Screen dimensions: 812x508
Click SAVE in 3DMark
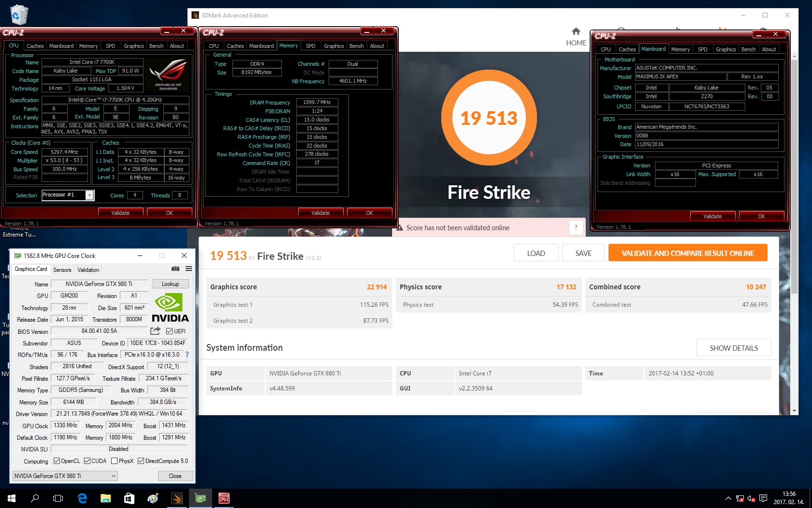[583, 253]
